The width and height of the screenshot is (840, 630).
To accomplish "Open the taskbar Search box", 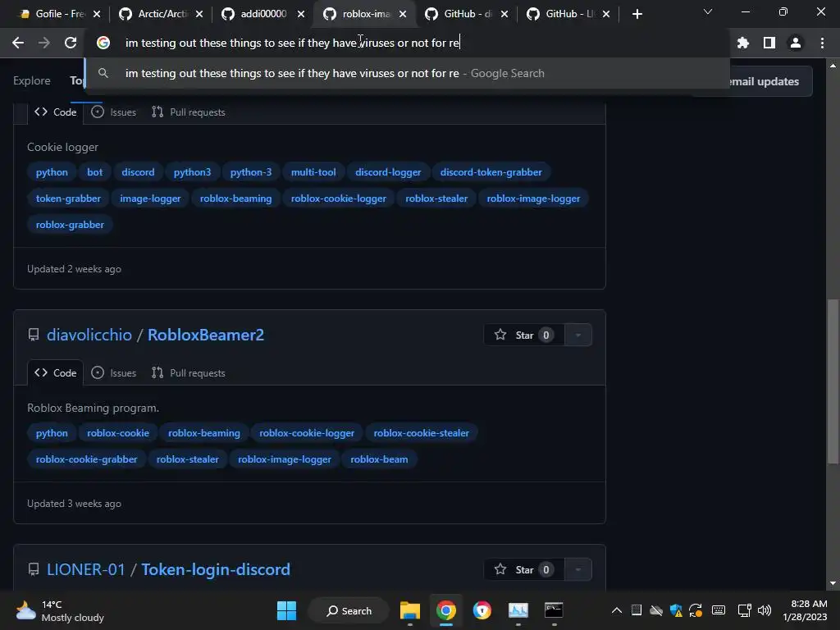I will click(349, 610).
